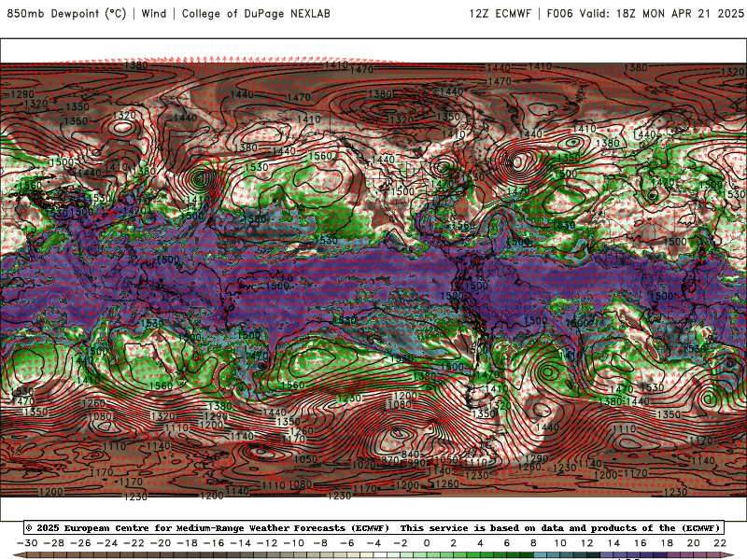Click the 0 color scale label

[x=427, y=543]
